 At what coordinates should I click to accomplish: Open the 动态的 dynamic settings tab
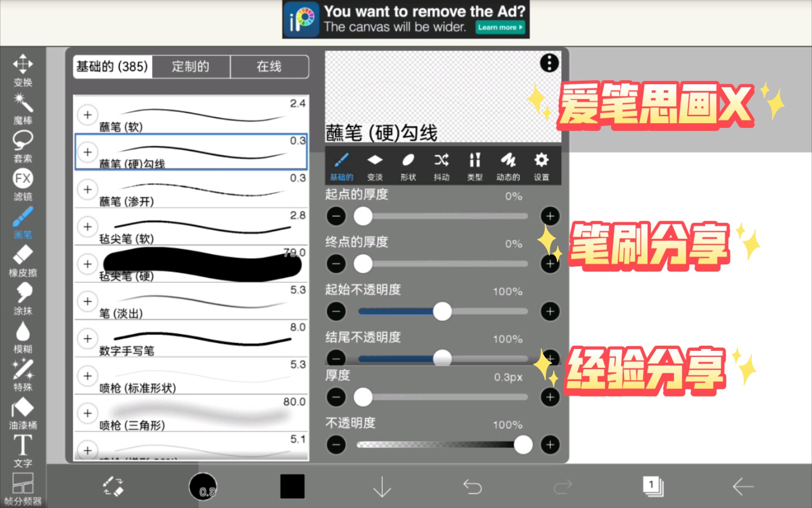pos(508,167)
